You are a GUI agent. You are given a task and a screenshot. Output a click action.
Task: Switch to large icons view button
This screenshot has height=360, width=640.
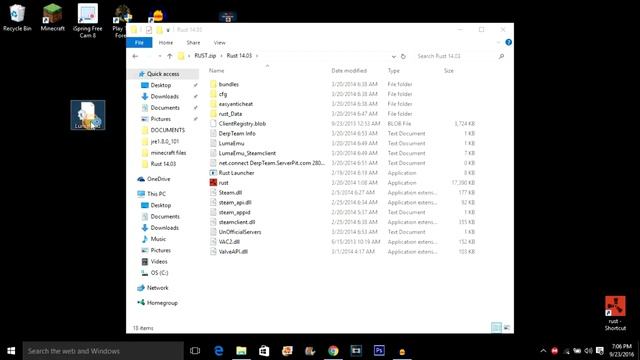tap(507, 327)
